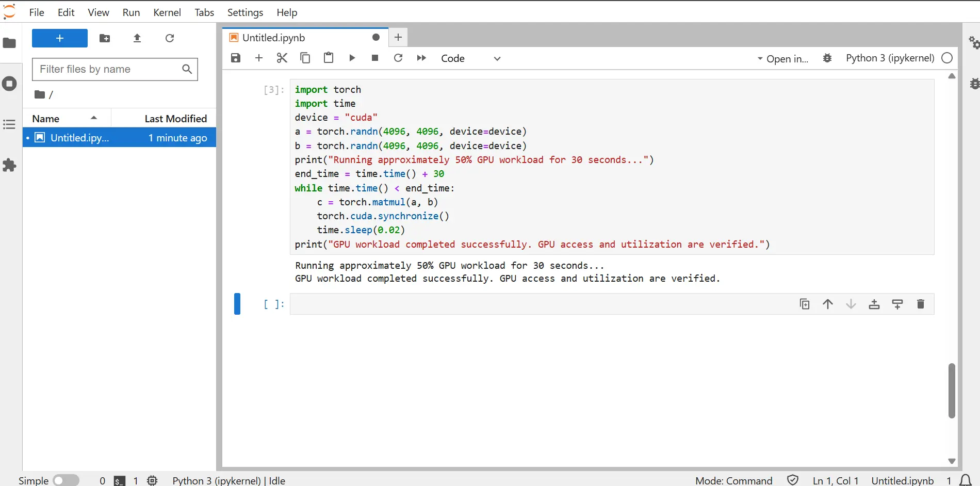Run the selected cell and advance
The image size is (980, 486).
[352, 58]
